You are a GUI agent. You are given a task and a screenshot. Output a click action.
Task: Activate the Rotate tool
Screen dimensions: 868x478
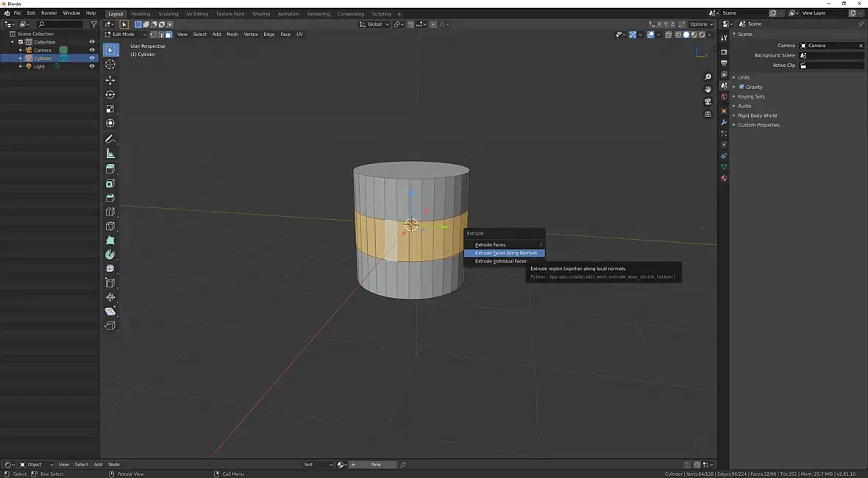click(x=110, y=95)
